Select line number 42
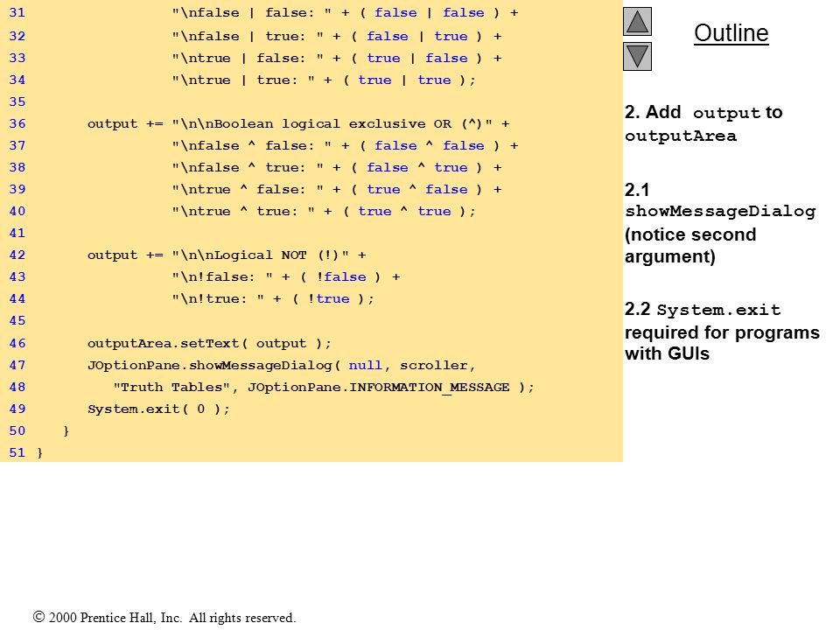Screen dimensions: 840x630 (17, 255)
